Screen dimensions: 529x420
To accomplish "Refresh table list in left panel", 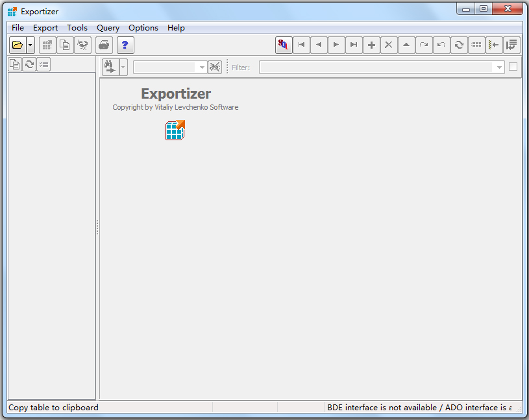I will (29, 64).
